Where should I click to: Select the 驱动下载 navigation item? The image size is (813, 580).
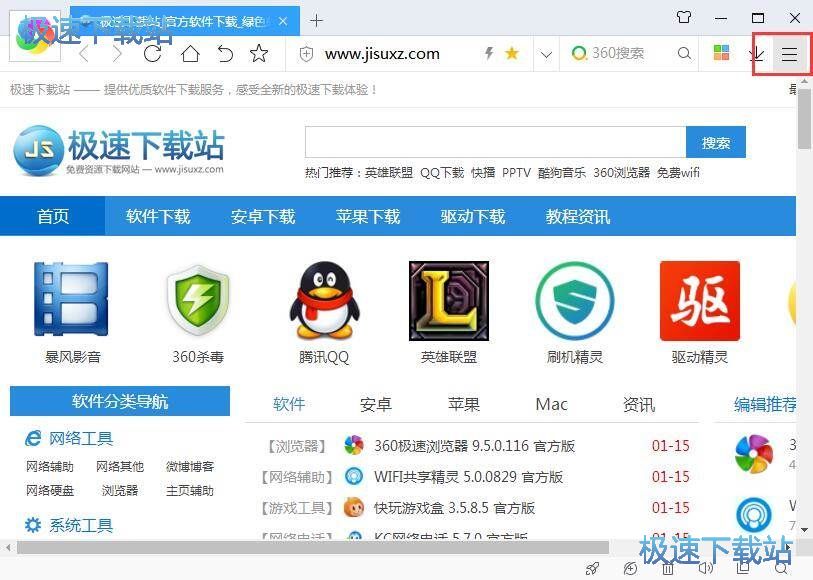coord(473,216)
